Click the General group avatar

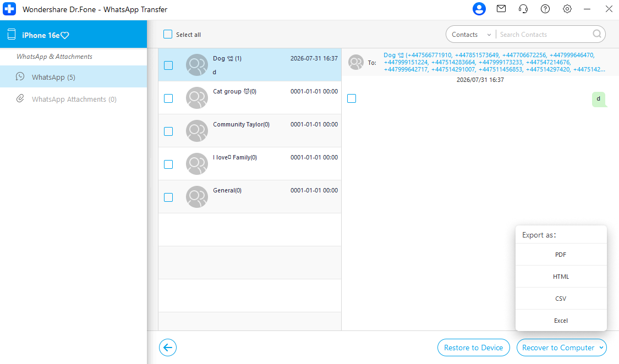point(196,197)
